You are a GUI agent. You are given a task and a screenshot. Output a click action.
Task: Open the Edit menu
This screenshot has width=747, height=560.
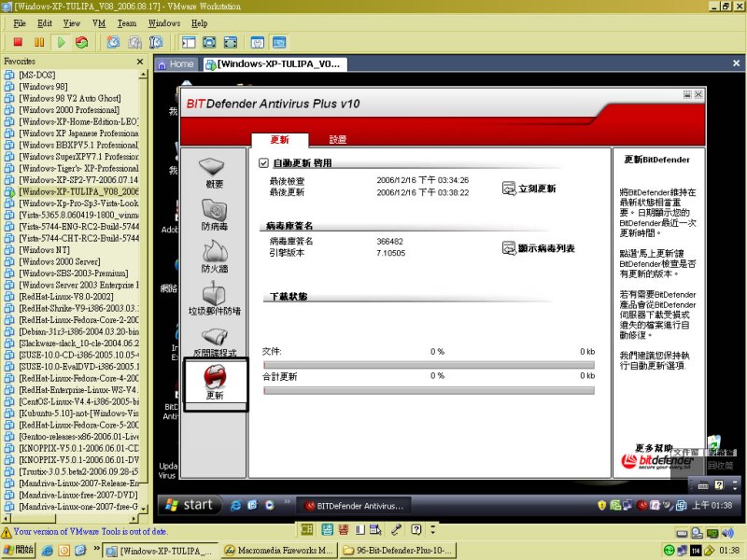pos(44,22)
